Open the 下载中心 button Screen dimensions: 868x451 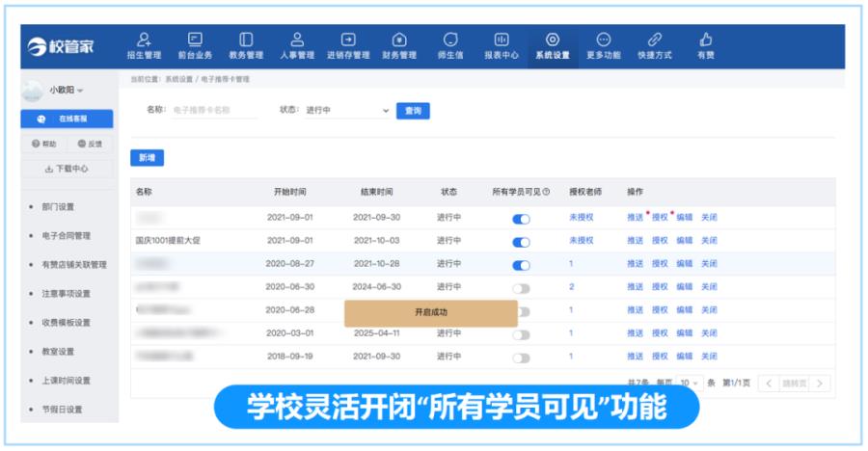coord(67,169)
